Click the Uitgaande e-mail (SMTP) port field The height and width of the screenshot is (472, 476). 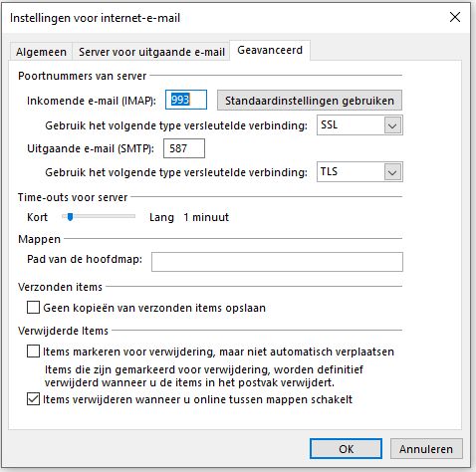184,148
